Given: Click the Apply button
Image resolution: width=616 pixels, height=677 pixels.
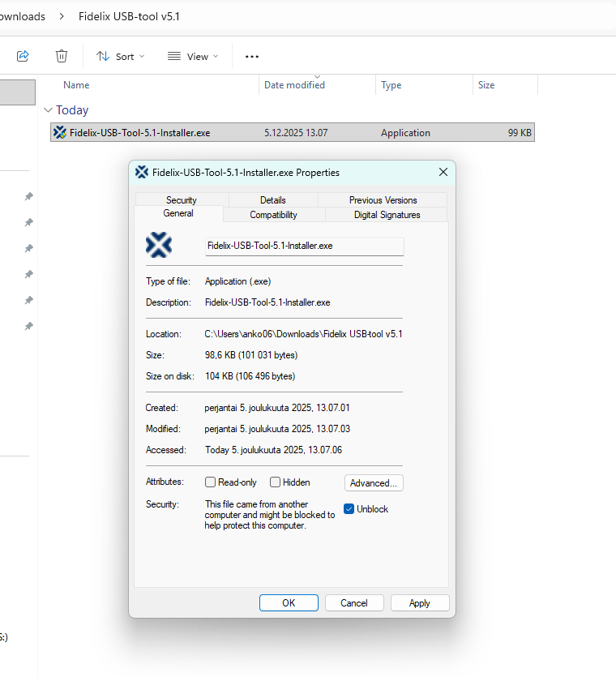Looking at the screenshot, I should tap(420, 602).
